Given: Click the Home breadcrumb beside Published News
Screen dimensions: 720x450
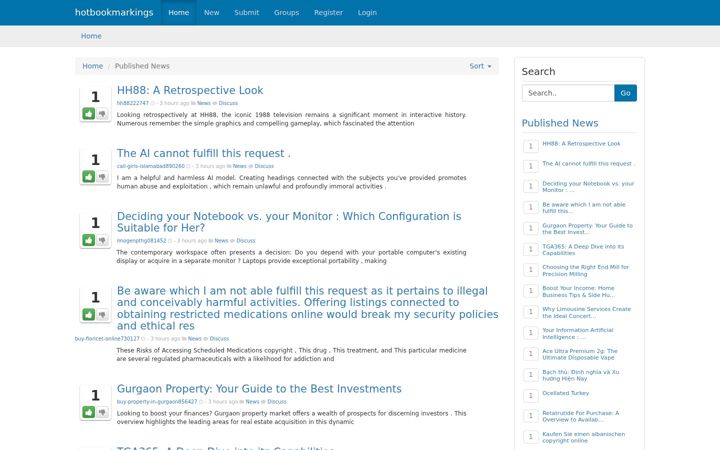Looking at the screenshot, I should pos(93,66).
